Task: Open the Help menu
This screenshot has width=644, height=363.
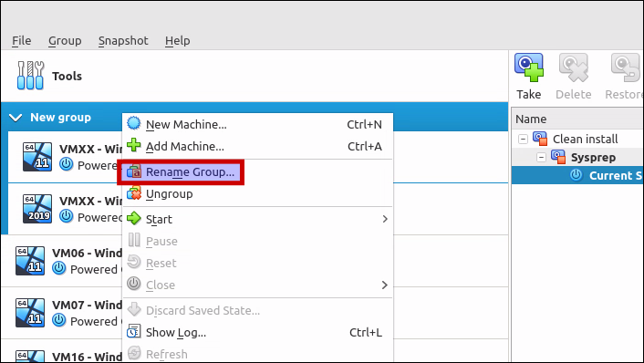Action: tap(178, 41)
